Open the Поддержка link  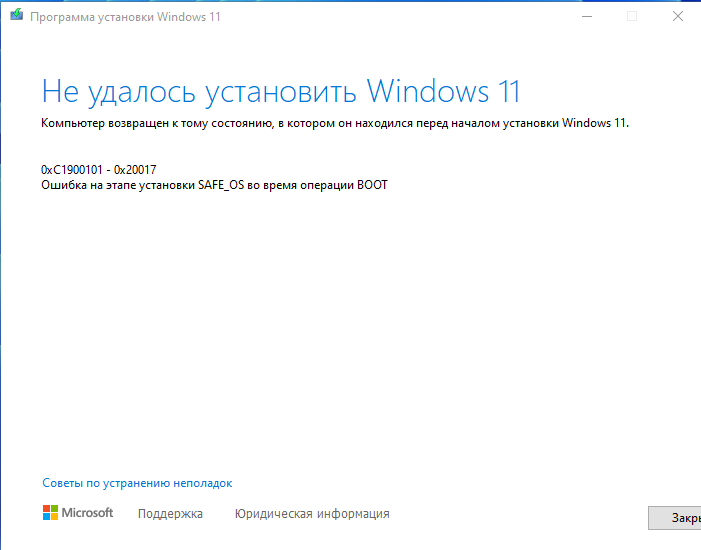[x=170, y=514]
